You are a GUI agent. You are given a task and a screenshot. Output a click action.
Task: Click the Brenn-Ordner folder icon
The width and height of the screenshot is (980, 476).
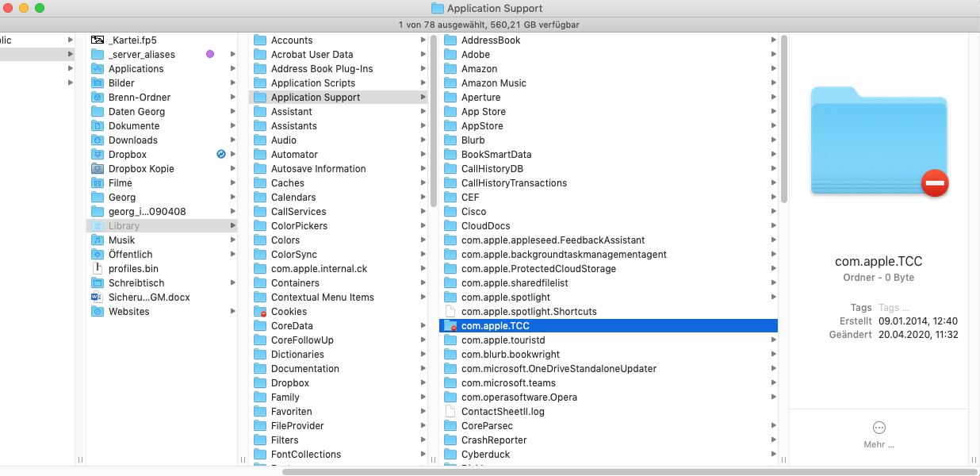(98, 97)
